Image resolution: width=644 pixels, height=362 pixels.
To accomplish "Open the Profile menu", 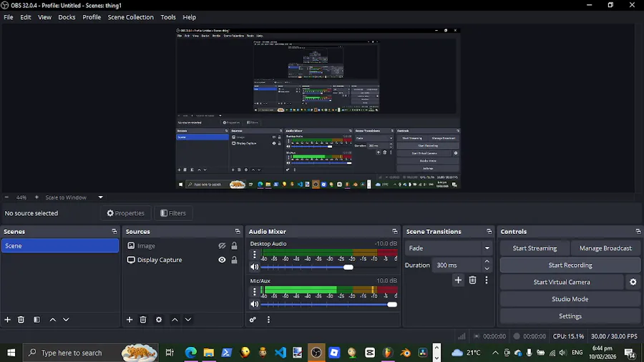I will [92, 17].
